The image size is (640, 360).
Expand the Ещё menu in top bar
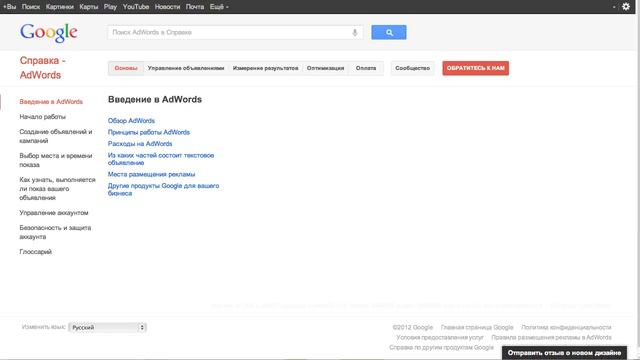coord(219,7)
